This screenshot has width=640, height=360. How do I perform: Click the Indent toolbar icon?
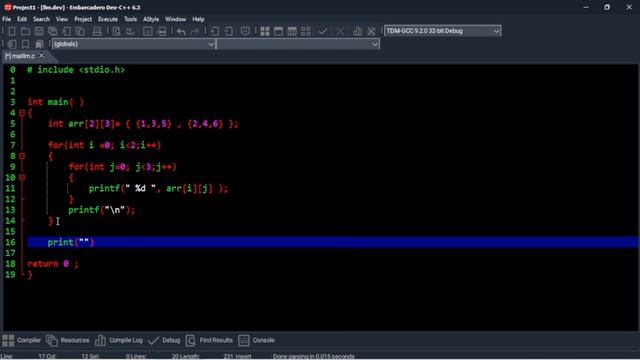tap(215, 31)
